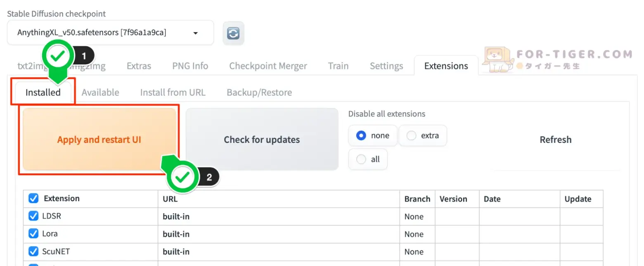Switch to Install from URL sub-tab
Screen dimensions: 644x266
coord(173,93)
